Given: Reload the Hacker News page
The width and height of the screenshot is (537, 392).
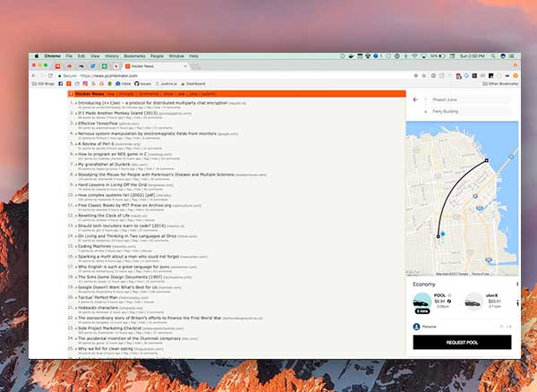Looking at the screenshot, I should pos(50,75).
